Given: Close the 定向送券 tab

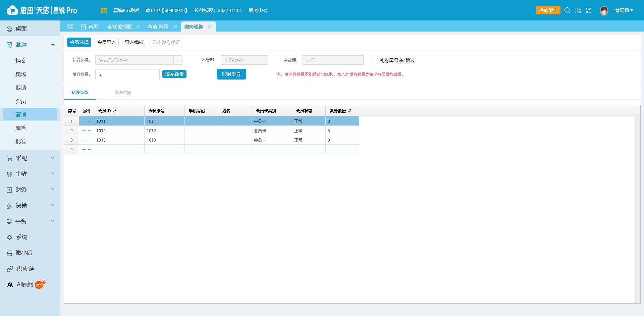Looking at the screenshot, I should [210, 27].
